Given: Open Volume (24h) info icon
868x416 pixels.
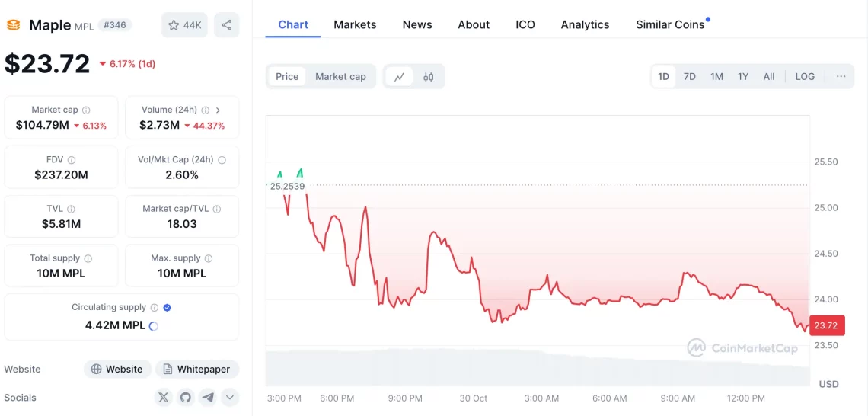Looking at the screenshot, I should [x=206, y=110].
